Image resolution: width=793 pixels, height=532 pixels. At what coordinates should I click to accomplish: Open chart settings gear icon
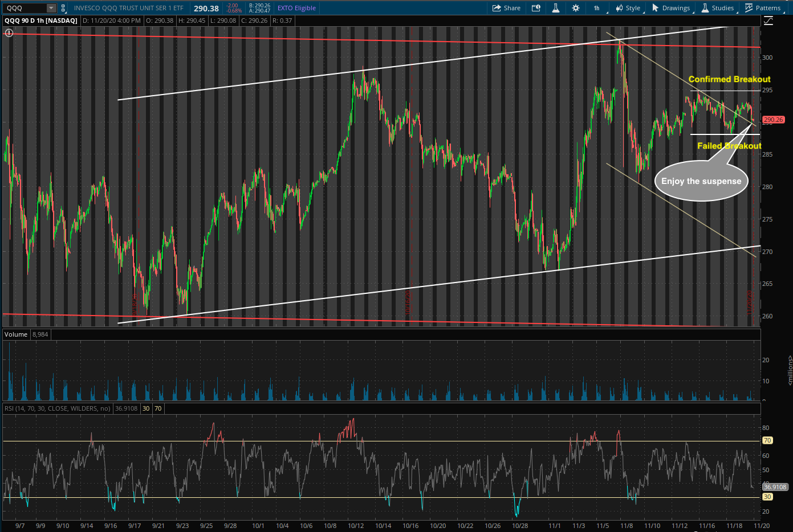(576, 8)
